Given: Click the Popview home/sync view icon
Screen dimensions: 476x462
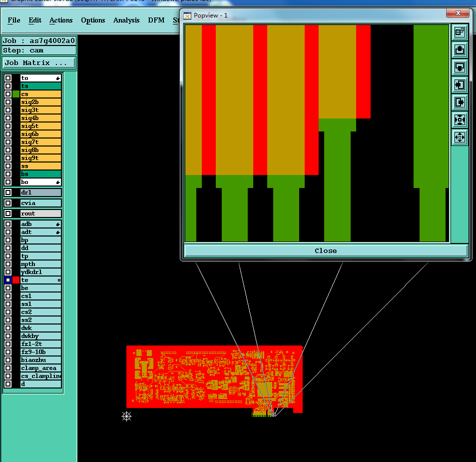Looking at the screenshot, I should (460, 32).
